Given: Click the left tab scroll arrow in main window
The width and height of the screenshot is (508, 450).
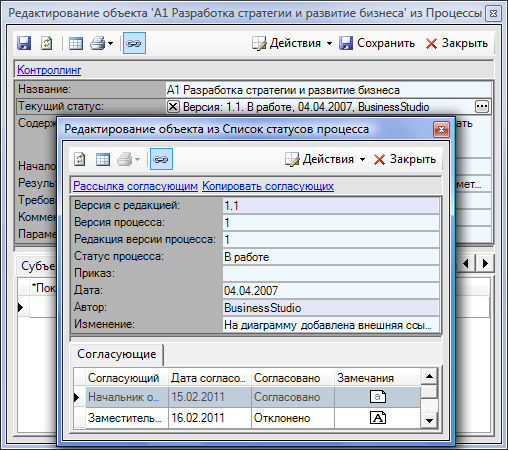Looking at the screenshot, I should (x=466, y=264).
